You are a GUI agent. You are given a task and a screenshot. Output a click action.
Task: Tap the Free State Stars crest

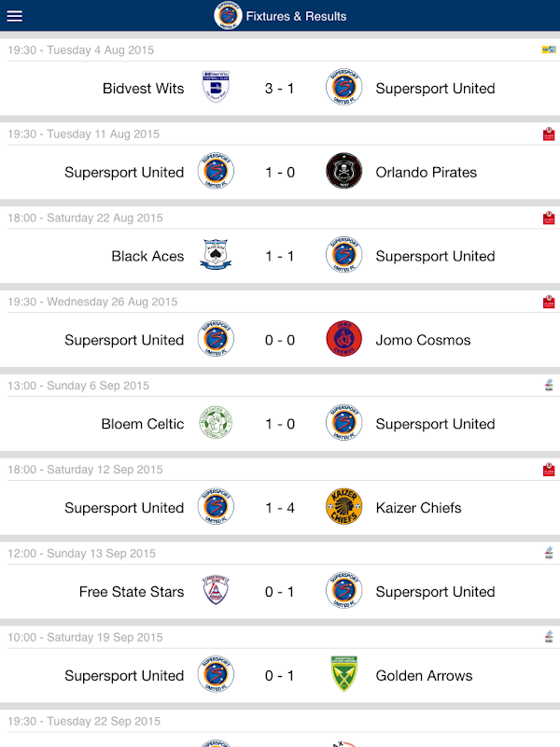tap(216, 590)
